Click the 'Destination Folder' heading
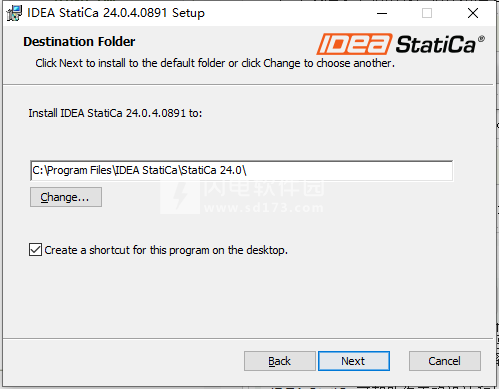Image resolution: width=499 pixels, height=389 pixels. pyautogui.click(x=79, y=42)
